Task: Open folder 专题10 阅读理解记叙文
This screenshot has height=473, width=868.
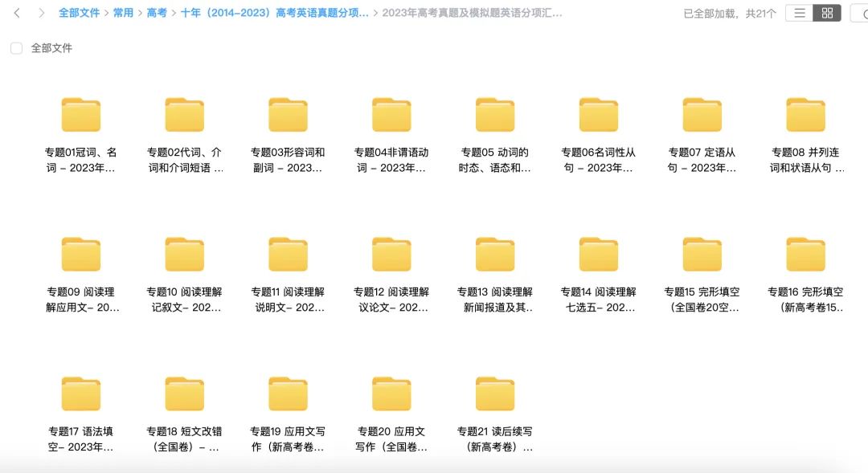Action: (x=184, y=255)
